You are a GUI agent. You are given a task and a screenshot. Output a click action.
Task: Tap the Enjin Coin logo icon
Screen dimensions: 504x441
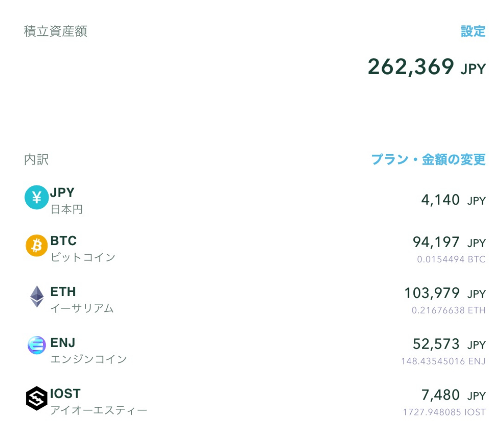[x=37, y=345]
